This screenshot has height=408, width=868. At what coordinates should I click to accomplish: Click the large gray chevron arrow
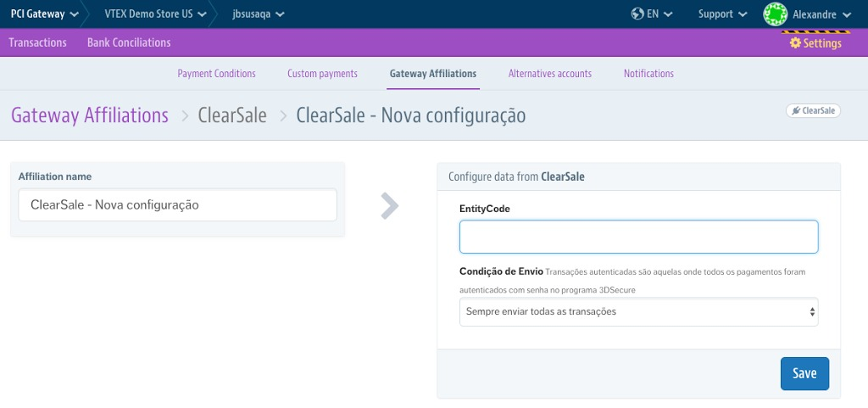click(390, 206)
